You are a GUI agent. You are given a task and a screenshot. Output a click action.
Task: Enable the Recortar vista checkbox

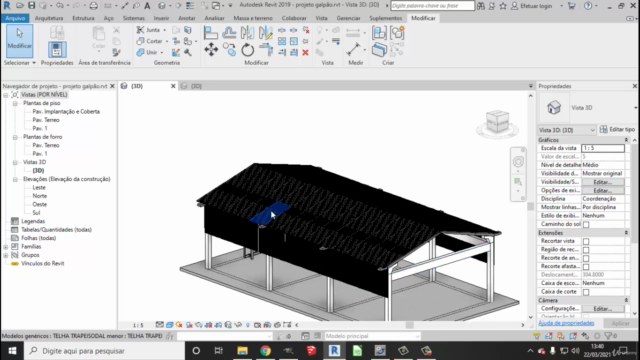[586, 241]
